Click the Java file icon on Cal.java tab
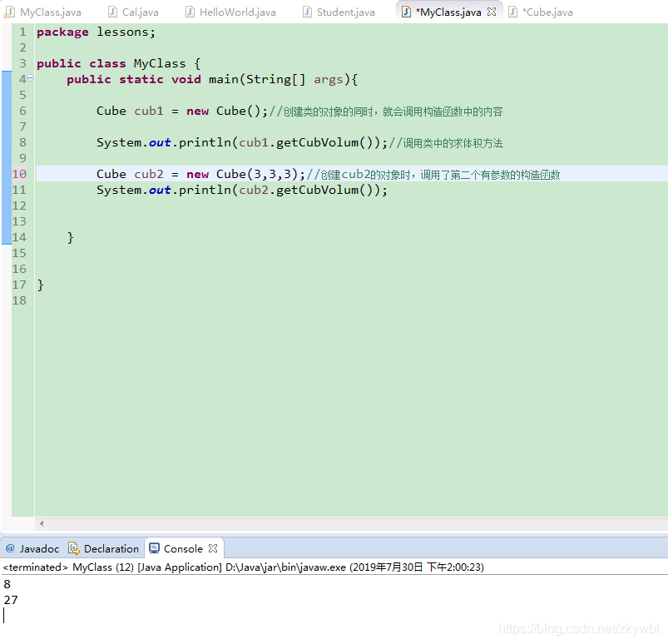Image resolution: width=668 pixels, height=644 pixels. point(112,12)
